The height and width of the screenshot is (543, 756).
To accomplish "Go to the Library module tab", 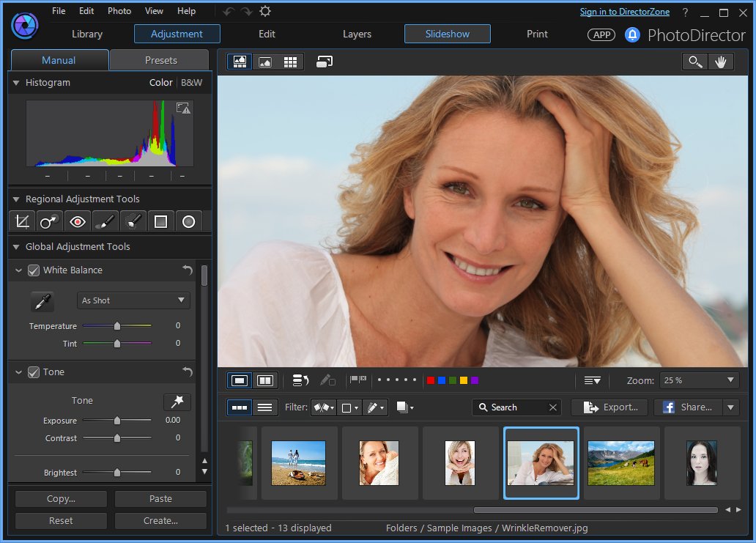I will [x=86, y=34].
